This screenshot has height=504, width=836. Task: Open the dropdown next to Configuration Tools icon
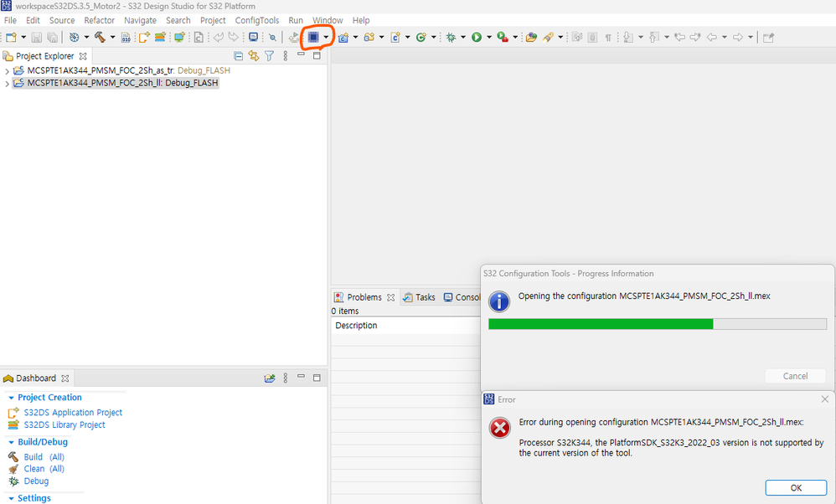pyautogui.click(x=326, y=38)
